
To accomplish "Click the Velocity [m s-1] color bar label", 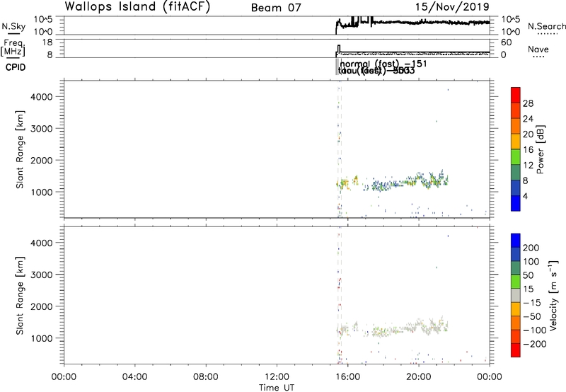I will 553,295.
